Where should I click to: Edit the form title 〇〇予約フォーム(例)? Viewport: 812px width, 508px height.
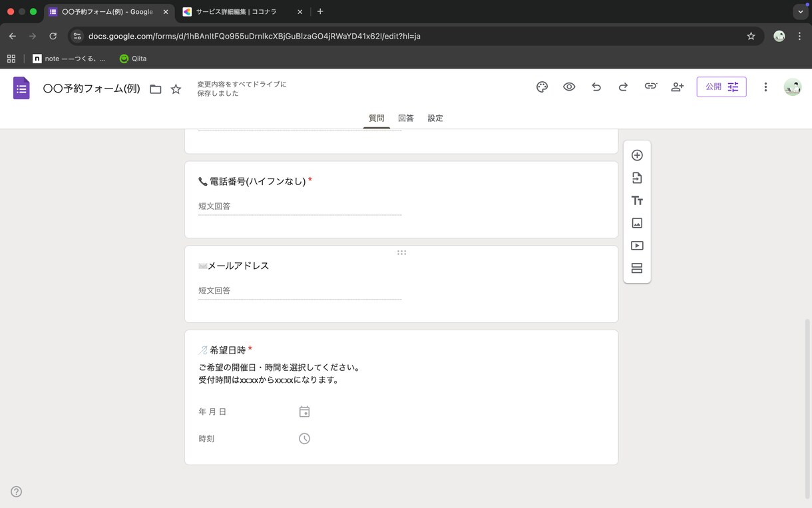(91, 89)
